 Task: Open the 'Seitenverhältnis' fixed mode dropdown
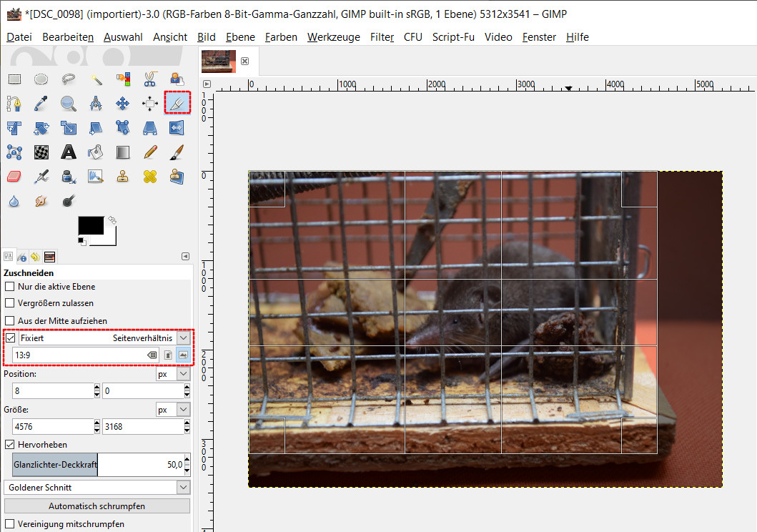184,338
